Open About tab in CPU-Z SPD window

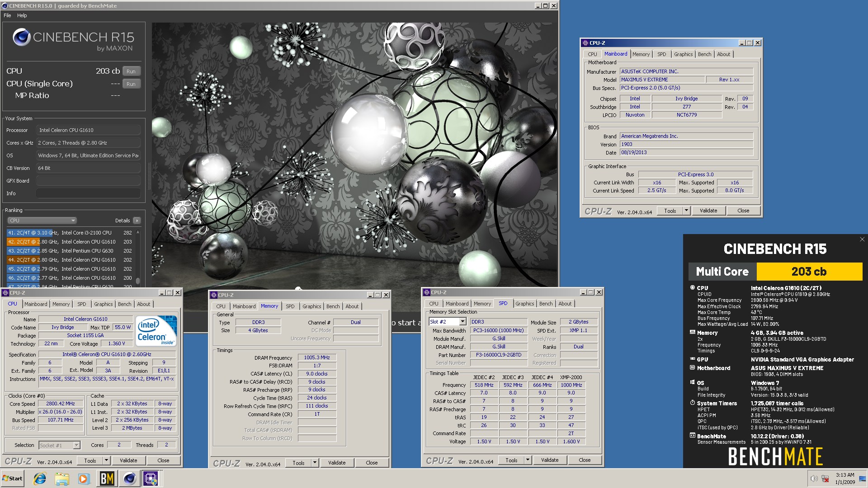tap(565, 304)
